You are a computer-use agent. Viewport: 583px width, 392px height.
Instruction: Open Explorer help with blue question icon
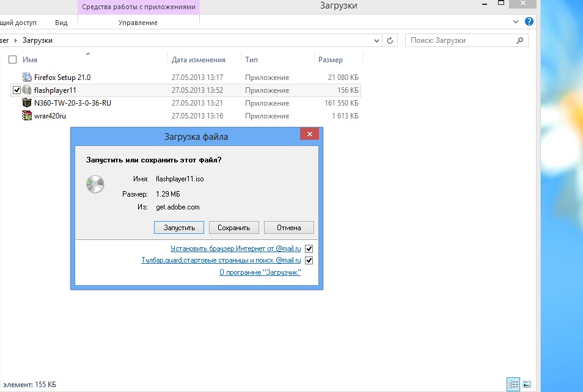(529, 21)
